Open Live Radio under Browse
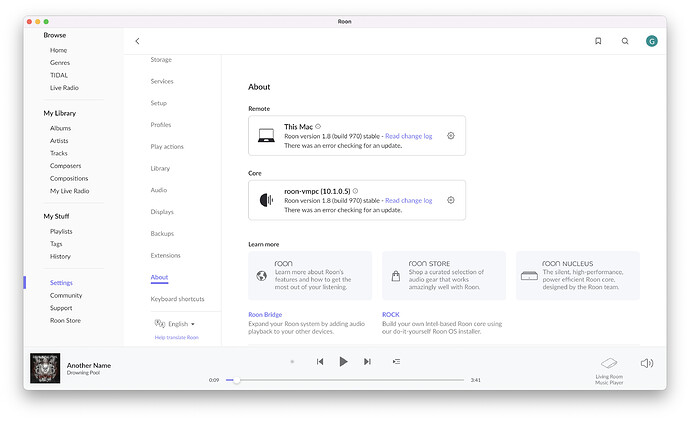The height and width of the screenshot is (421, 690). tap(64, 88)
